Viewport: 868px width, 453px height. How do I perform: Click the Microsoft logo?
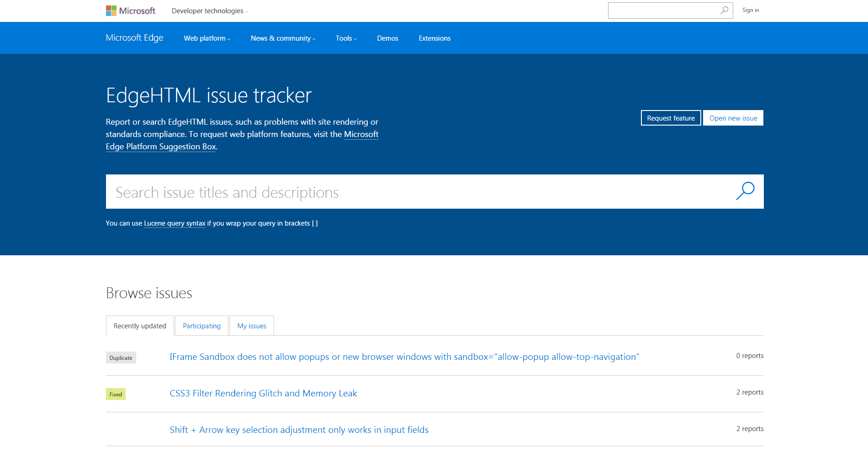click(x=131, y=11)
